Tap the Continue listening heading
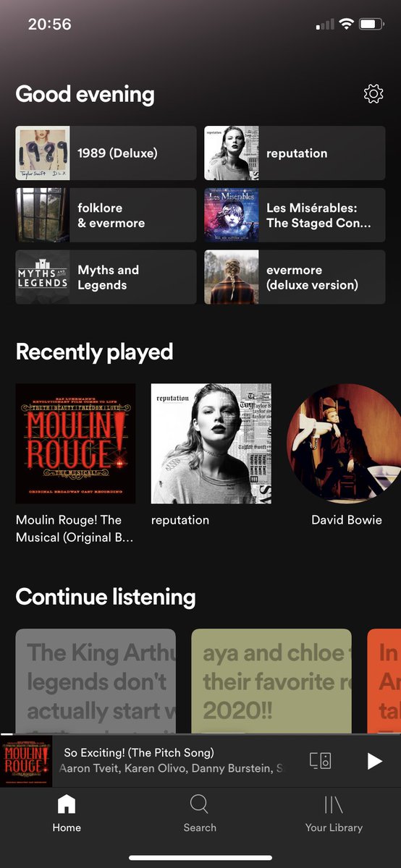The image size is (401, 868). click(x=106, y=597)
